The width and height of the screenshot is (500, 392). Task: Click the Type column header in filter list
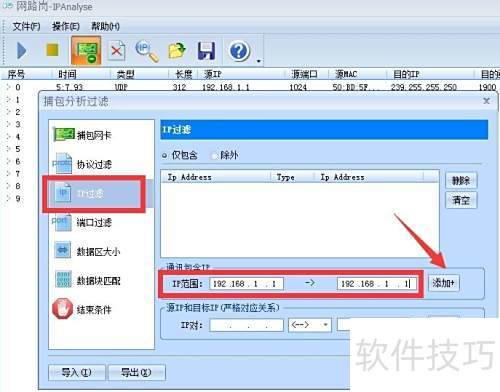click(293, 177)
